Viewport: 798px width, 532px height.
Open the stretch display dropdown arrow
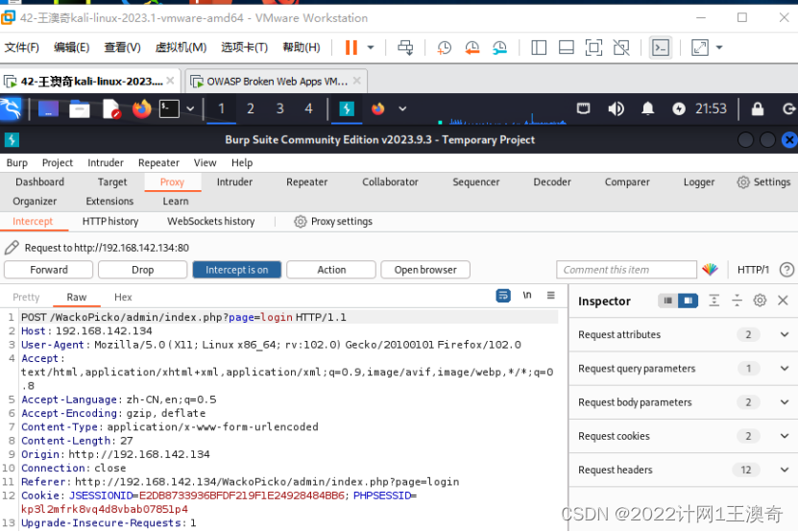coord(719,47)
